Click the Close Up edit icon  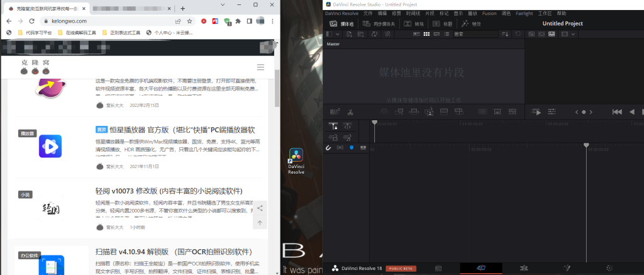pos(429,112)
